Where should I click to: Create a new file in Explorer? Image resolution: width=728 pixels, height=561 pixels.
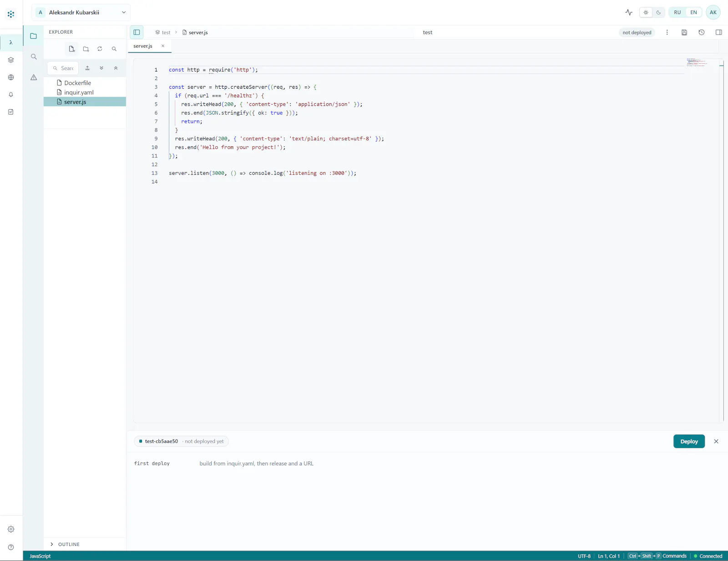click(72, 49)
